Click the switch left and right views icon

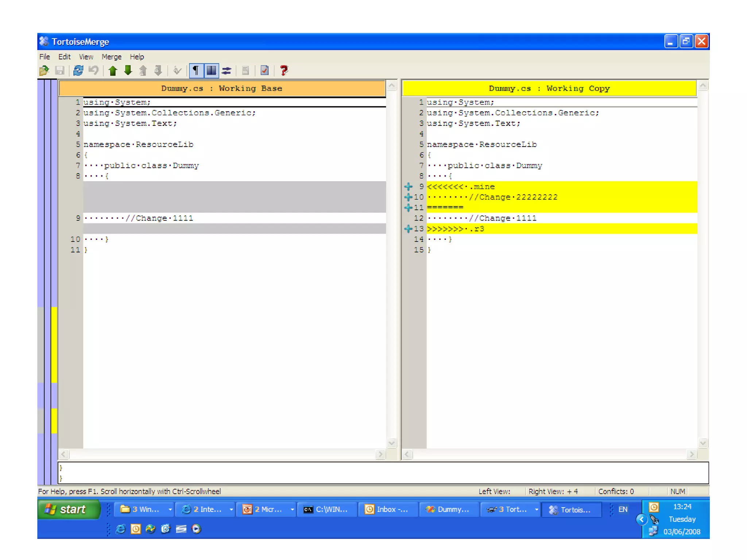point(227,70)
